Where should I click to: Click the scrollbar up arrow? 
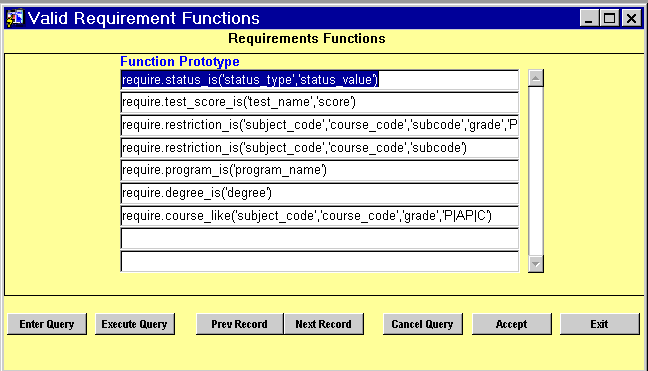click(536, 78)
